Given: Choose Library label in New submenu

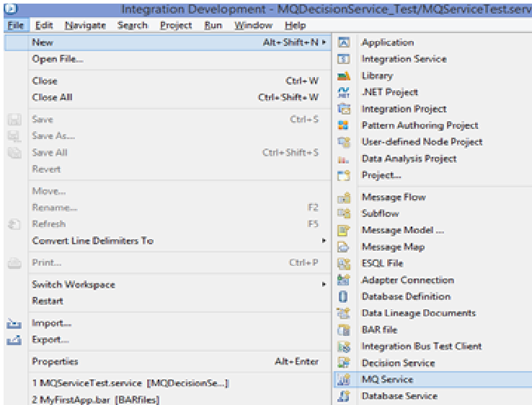Looking at the screenshot, I should [x=377, y=76].
